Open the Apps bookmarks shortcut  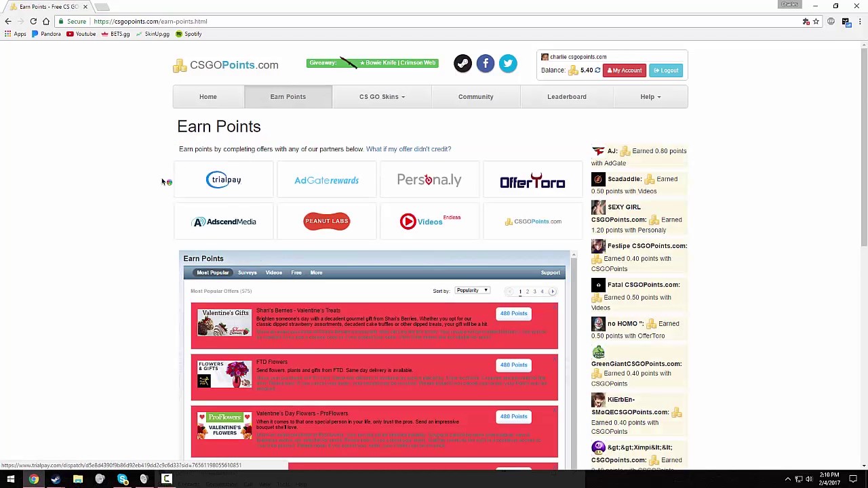[x=15, y=34]
